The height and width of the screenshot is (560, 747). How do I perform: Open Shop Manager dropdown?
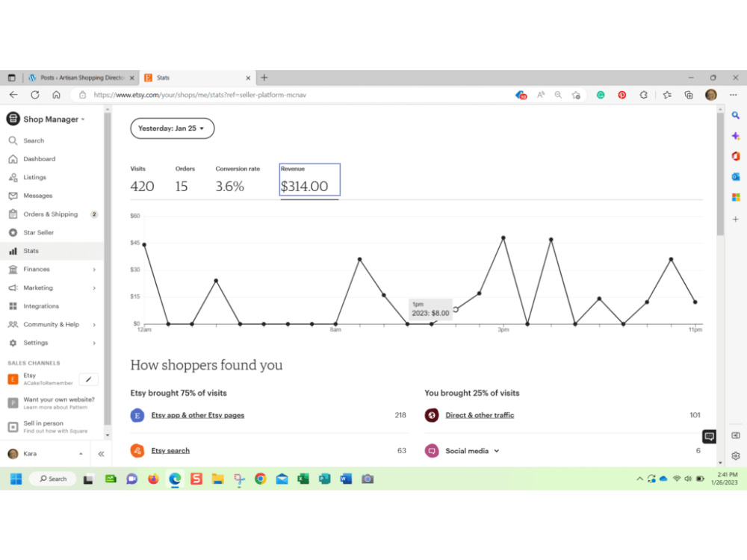(x=46, y=119)
